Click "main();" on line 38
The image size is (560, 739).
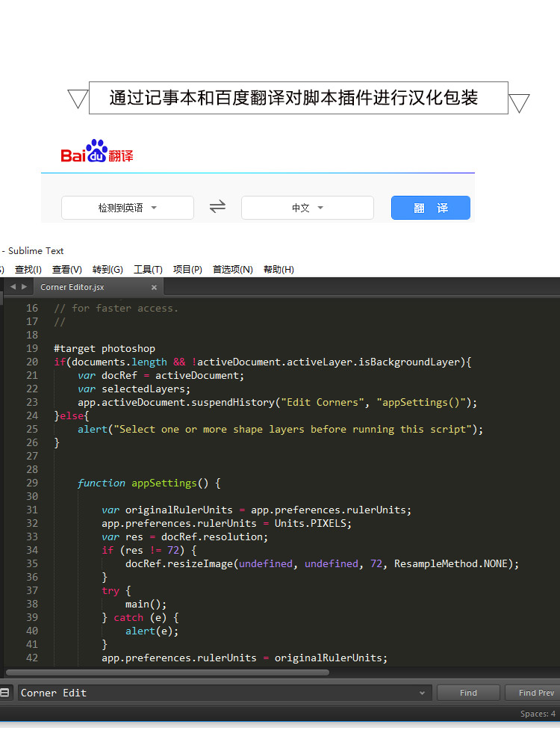tap(146, 605)
